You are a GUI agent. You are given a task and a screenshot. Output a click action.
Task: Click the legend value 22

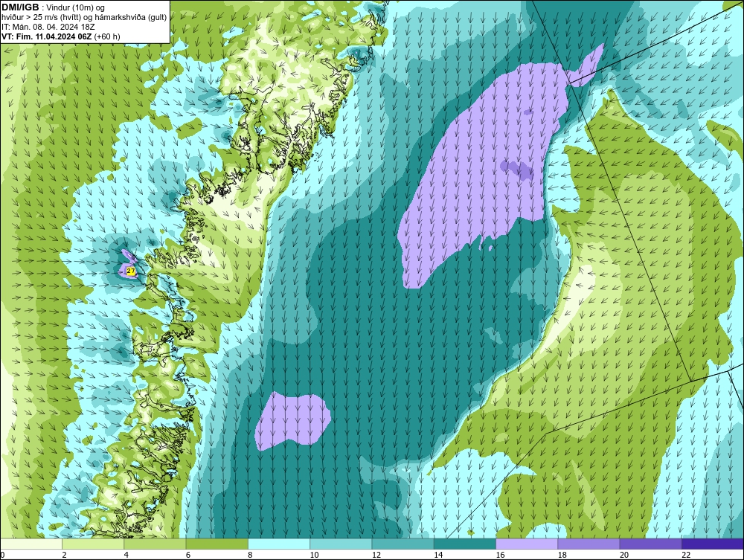click(x=686, y=555)
